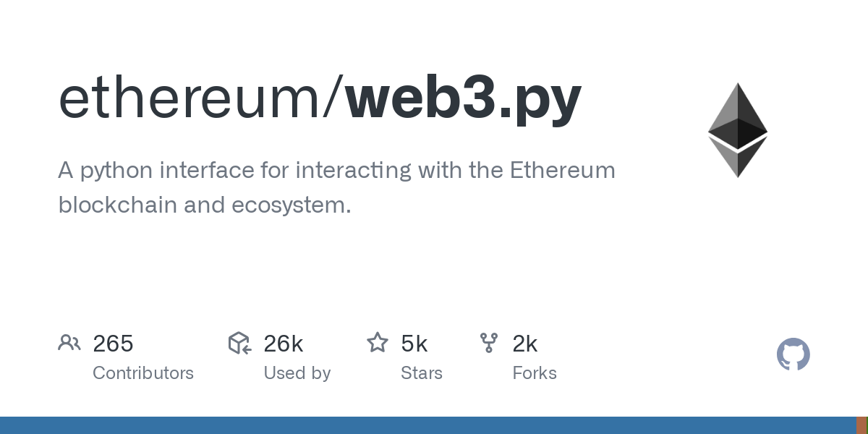868x434 pixels.
Task: Select the 5k stars count
Action: 414,344
